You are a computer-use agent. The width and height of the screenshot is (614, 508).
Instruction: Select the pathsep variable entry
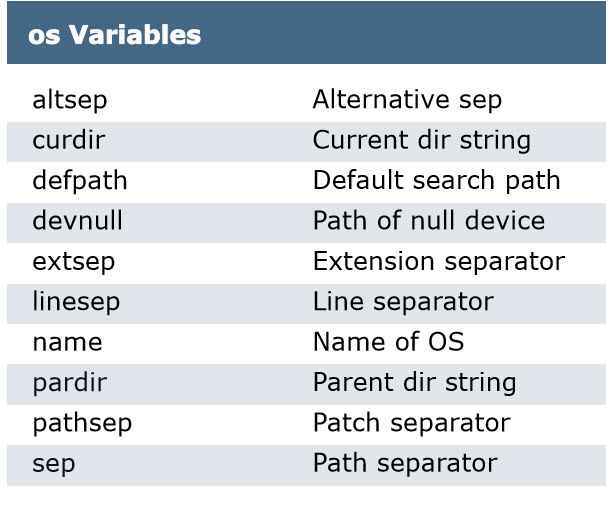[x=82, y=424]
